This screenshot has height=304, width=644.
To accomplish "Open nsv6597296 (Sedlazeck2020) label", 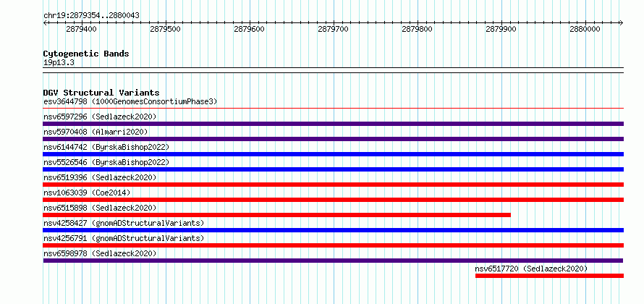I will coord(100,117).
